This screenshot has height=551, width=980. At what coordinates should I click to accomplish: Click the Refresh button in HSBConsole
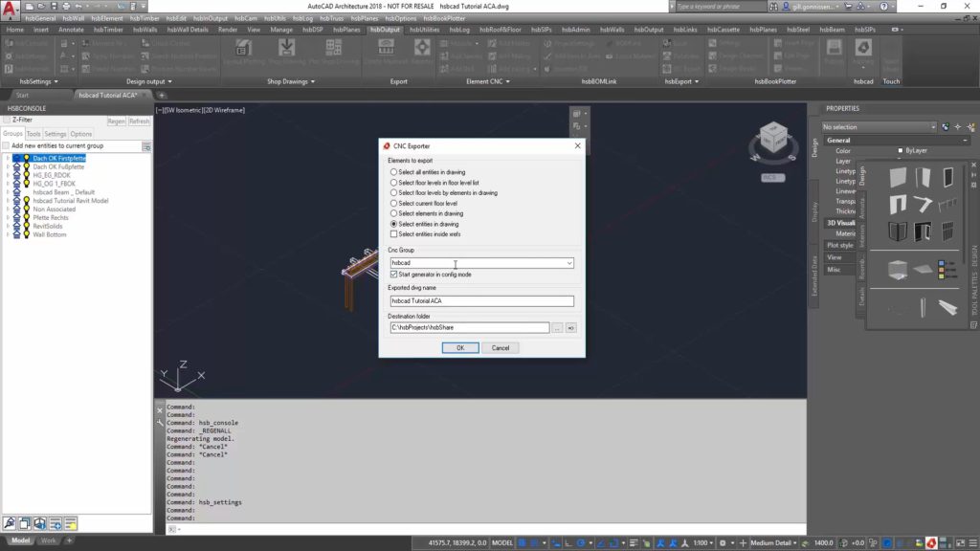click(x=139, y=121)
